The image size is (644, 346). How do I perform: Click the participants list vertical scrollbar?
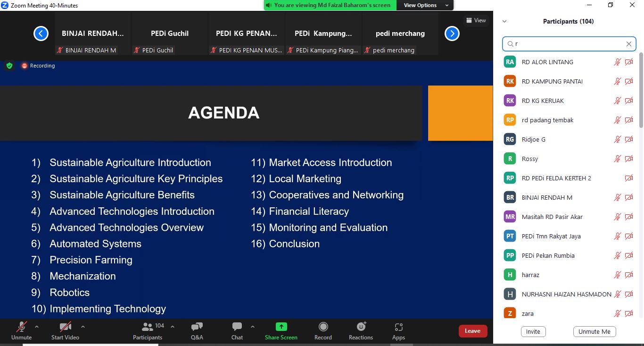(x=641, y=90)
